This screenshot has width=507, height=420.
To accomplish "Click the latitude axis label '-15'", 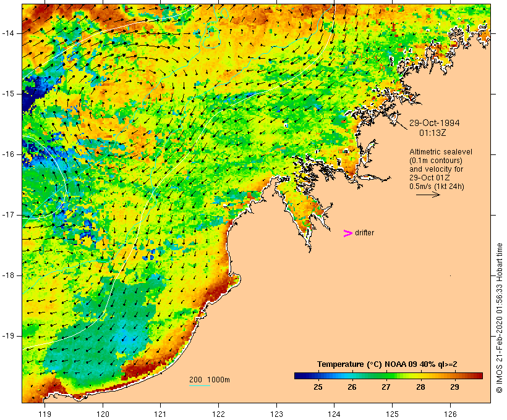I will (8, 94).
